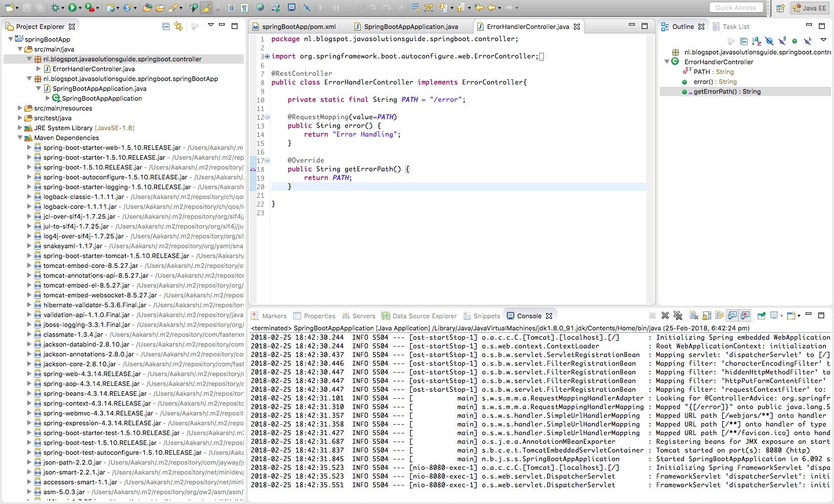The image size is (834, 504).
Task: Collapse the error() method fold at line 12
Action: tap(267, 117)
